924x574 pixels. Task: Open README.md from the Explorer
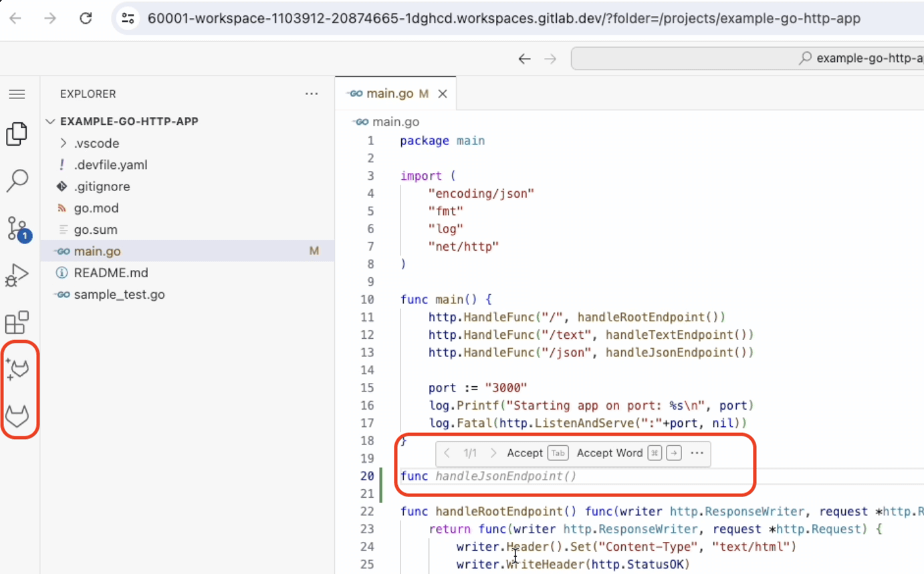click(111, 273)
